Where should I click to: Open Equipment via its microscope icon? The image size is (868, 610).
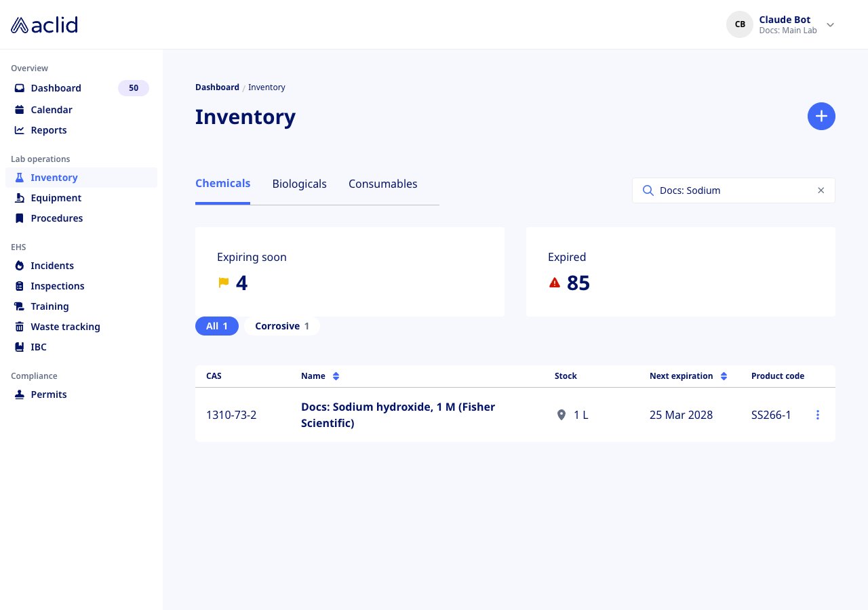point(20,198)
